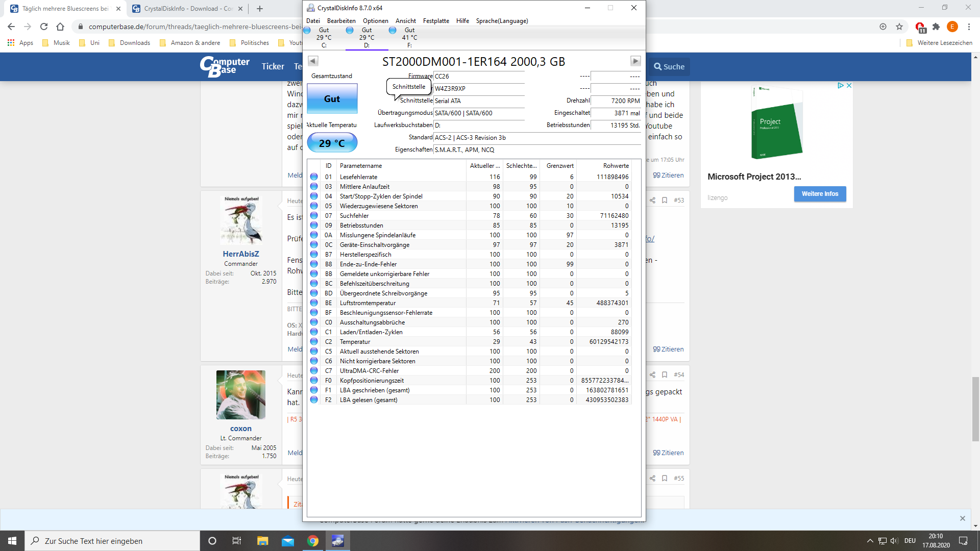Open the Festplatte menu
The height and width of the screenshot is (551, 980).
click(436, 21)
